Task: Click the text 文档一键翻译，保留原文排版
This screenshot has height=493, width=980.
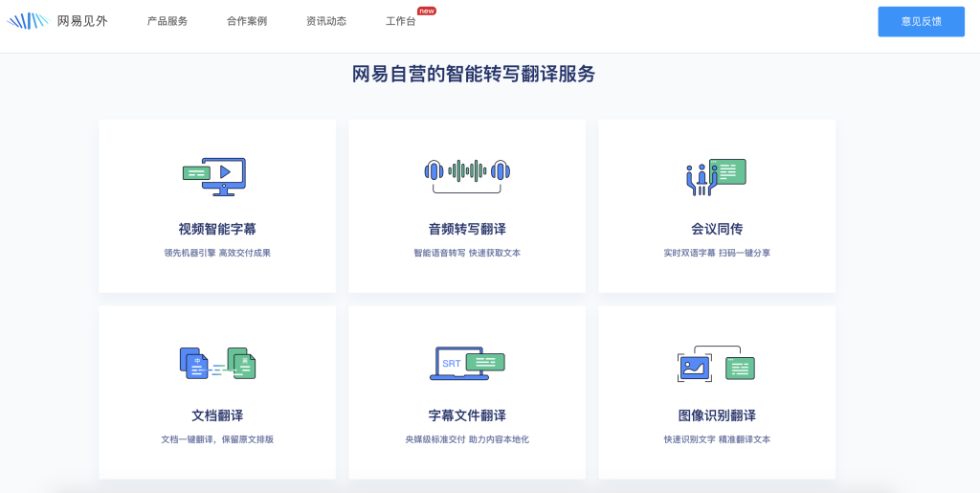Action: (217, 439)
